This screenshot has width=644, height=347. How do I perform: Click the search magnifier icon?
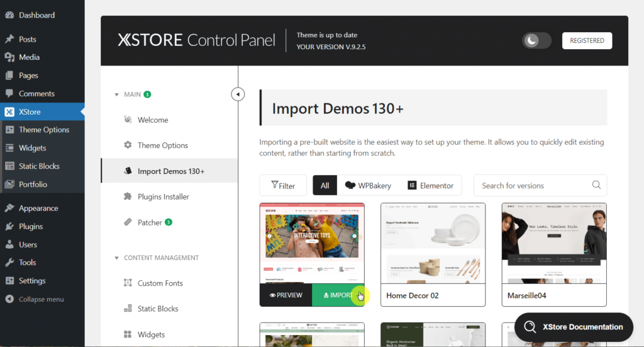click(596, 185)
